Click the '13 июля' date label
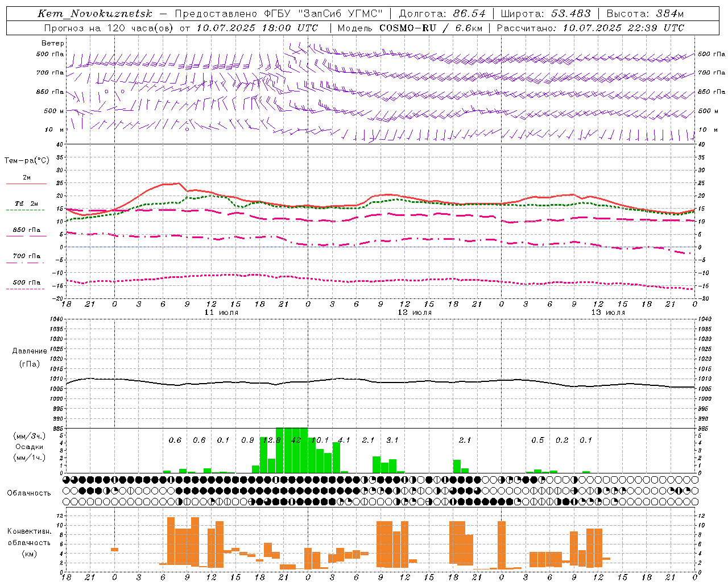728x582 pixels. tap(608, 313)
